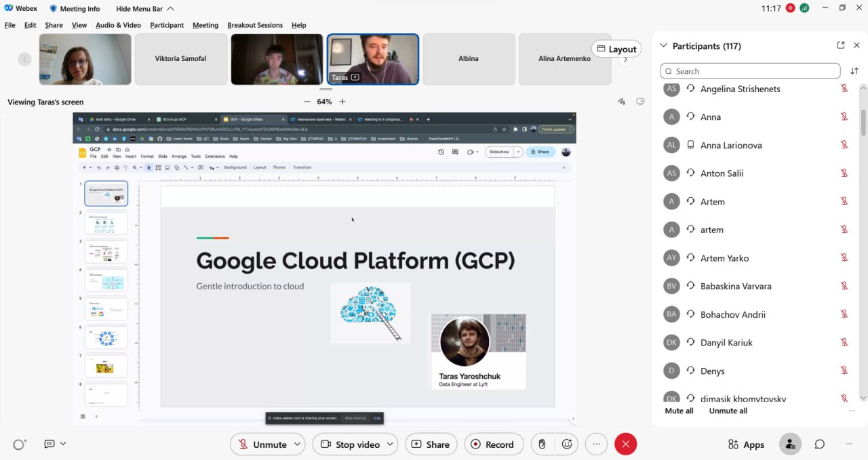Open Meeting Info
868x460 pixels.
pyautogui.click(x=75, y=9)
